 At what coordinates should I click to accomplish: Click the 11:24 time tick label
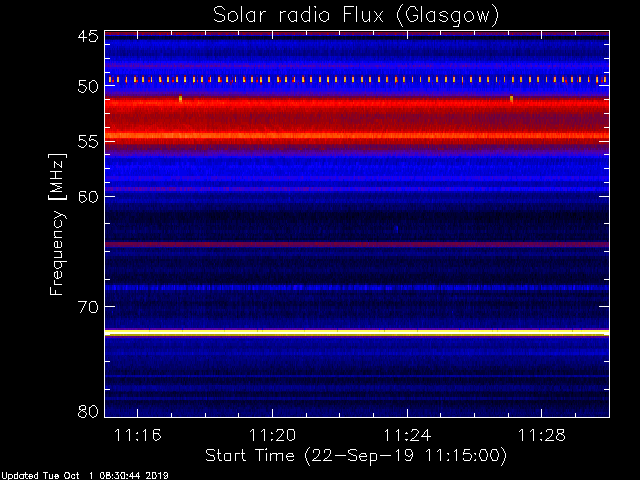(x=407, y=435)
